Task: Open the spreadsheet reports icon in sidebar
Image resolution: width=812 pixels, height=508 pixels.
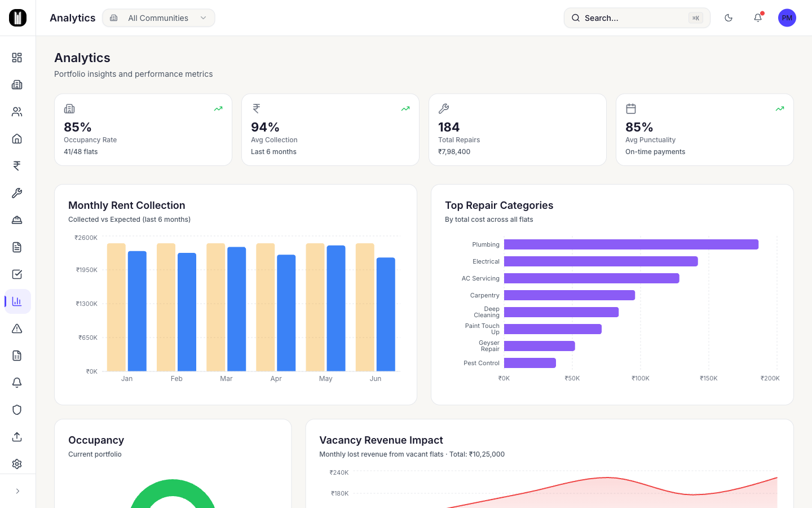Action: [x=17, y=356]
